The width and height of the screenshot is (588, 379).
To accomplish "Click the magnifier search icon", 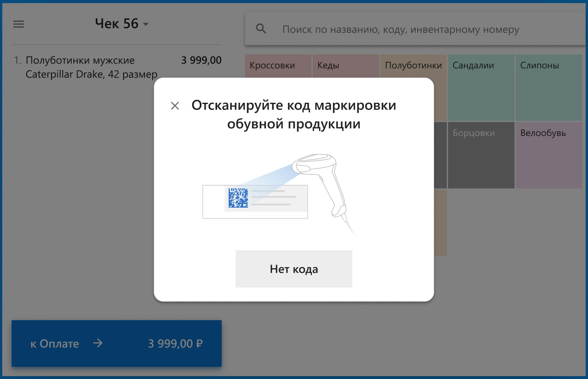I will point(261,29).
